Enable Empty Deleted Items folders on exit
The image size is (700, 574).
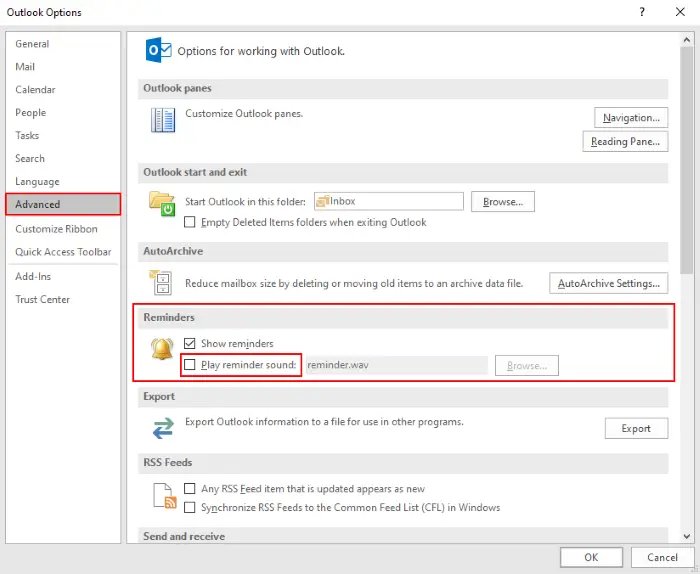click(x=190, y=222)
